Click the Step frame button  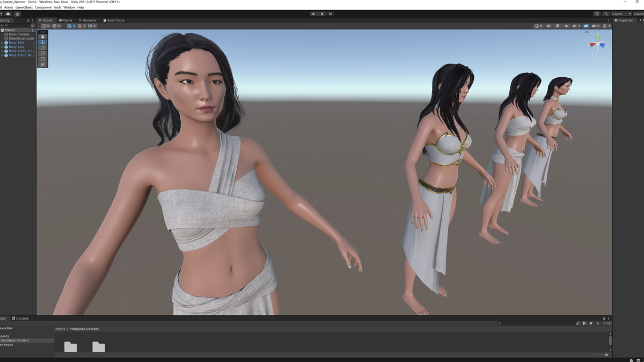pyautogui.click(x=331, y=14)
